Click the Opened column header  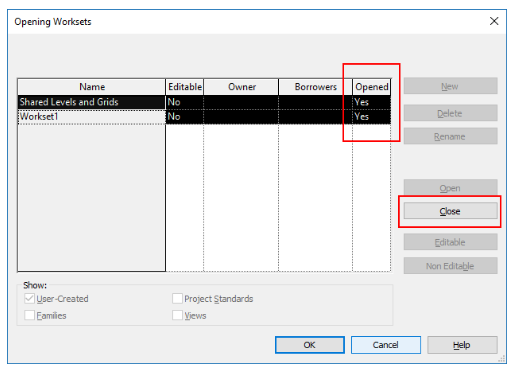tap(372, 87)
